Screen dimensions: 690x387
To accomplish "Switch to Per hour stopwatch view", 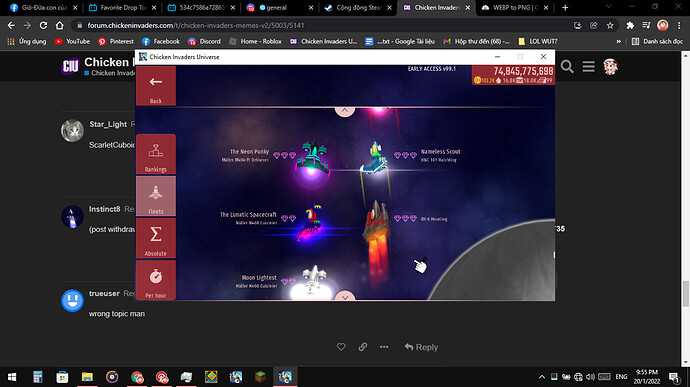I will click(x=156, y=280).
